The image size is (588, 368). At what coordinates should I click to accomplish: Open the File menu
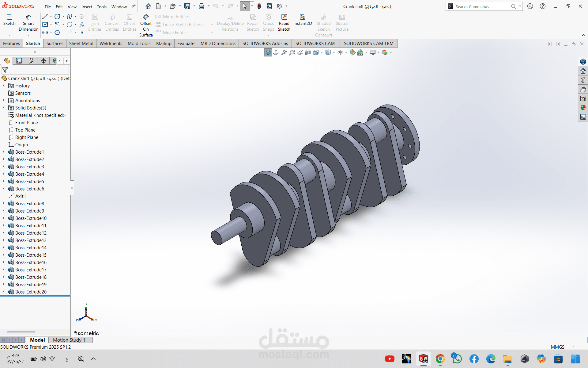[x=48, y=7]
